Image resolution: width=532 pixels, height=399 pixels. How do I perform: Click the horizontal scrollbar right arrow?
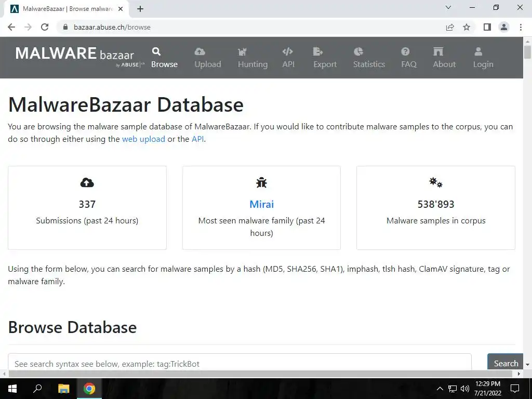pos(519,374)
